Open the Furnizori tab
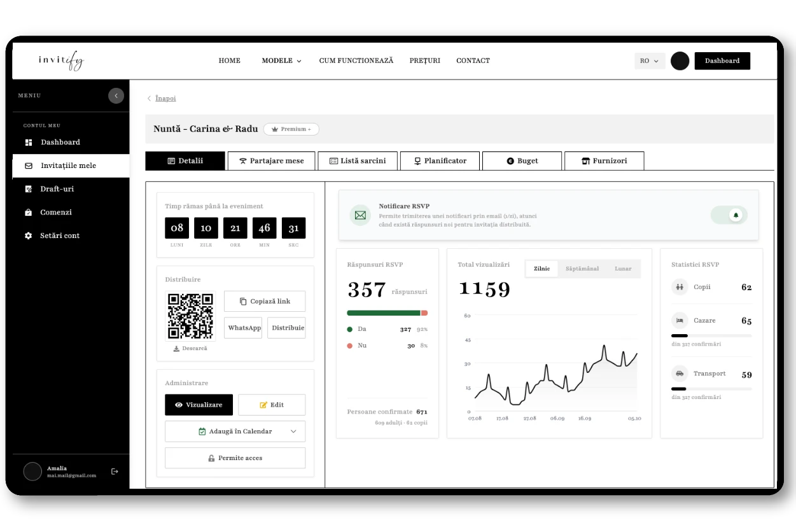796x532 pixels. pos(604,161)
